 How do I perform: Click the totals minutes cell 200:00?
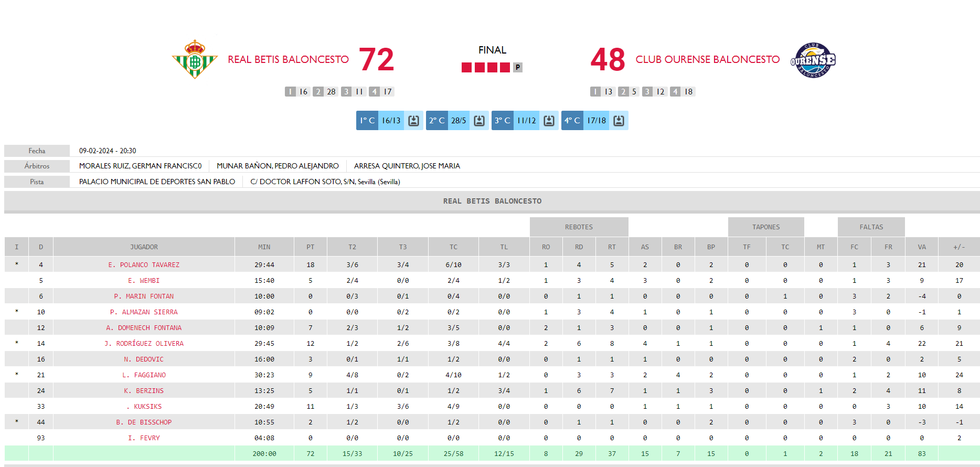click(264, 454)
